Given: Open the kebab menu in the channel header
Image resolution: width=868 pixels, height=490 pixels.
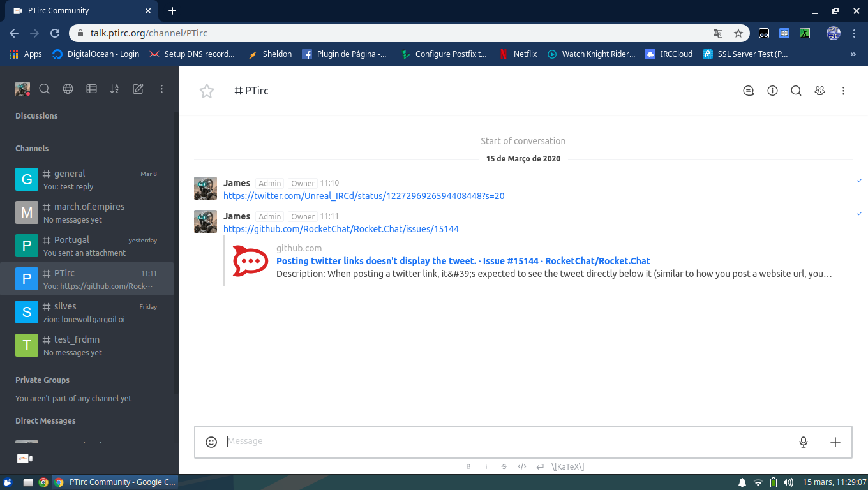Looking at the screenshot, I should coord(843,91).
